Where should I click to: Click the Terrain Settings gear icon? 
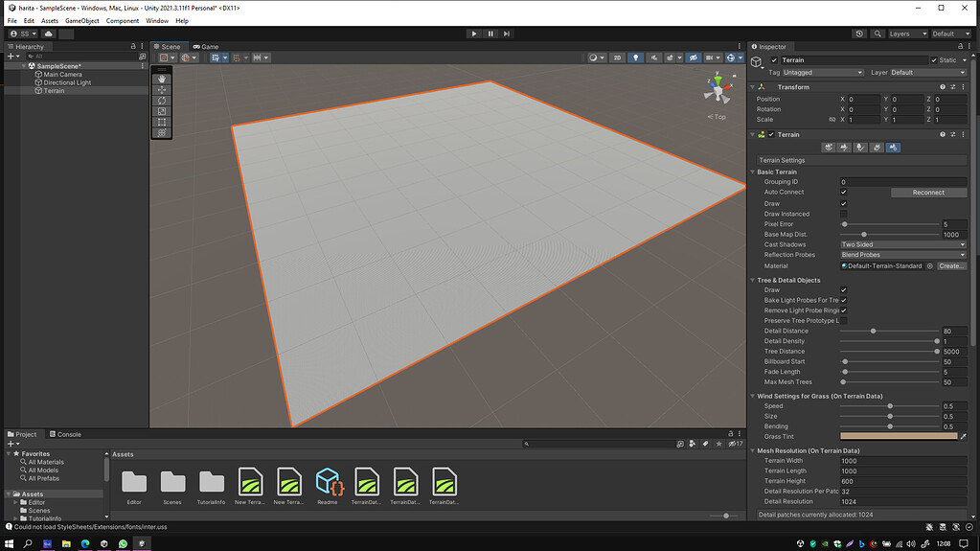coord(893,148)
